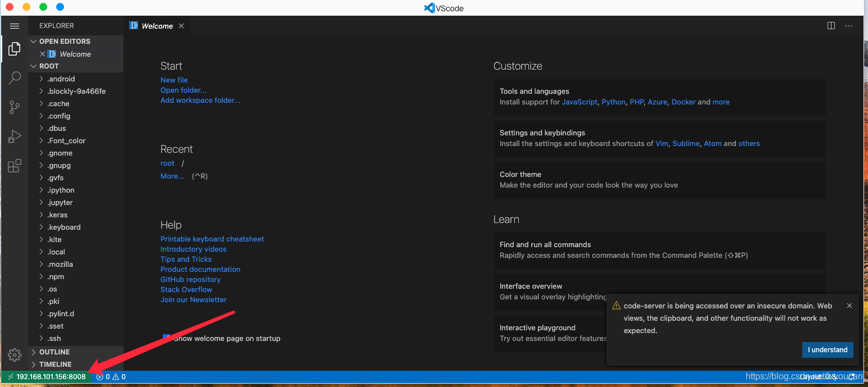Image resolution: width=868 pixels, height=387 pixels.
Task: Expand the Outline section
Action: coord(76,352)
